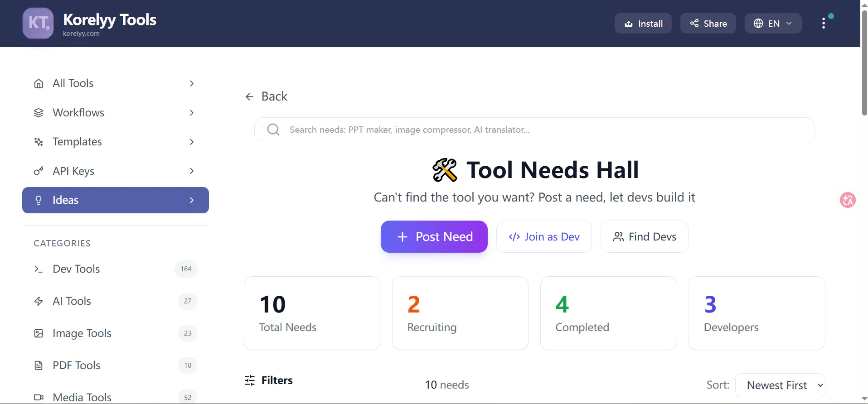Click the "Tool Needs Hall" heading

pyautogui.click(x=553, y=170)
